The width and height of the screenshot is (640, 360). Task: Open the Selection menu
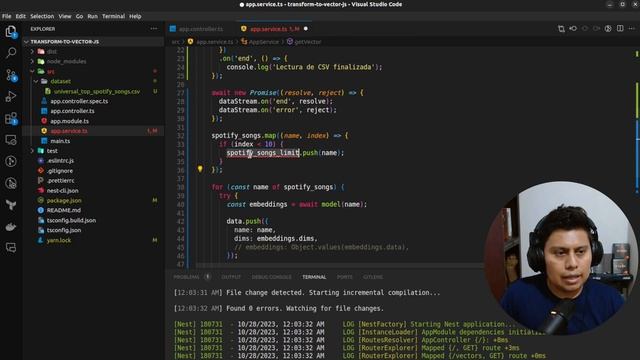[42, 16]
